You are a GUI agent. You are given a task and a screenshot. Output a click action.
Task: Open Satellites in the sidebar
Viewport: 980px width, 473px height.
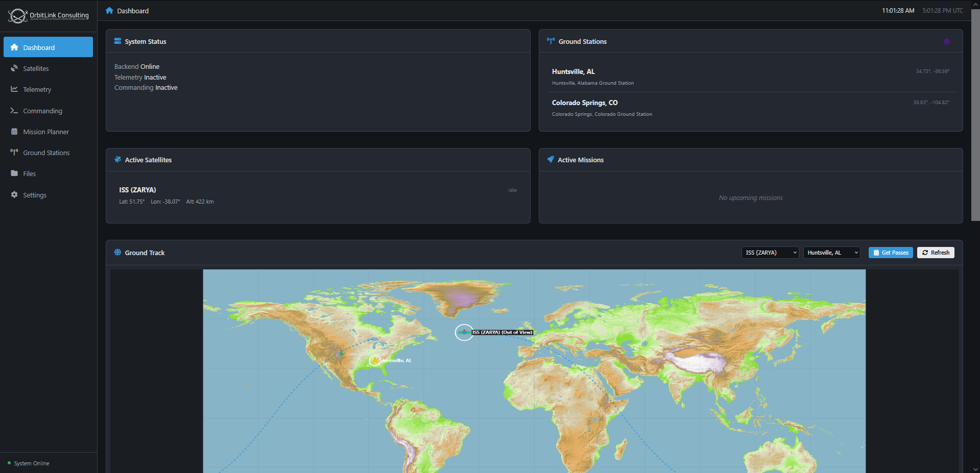36,68
